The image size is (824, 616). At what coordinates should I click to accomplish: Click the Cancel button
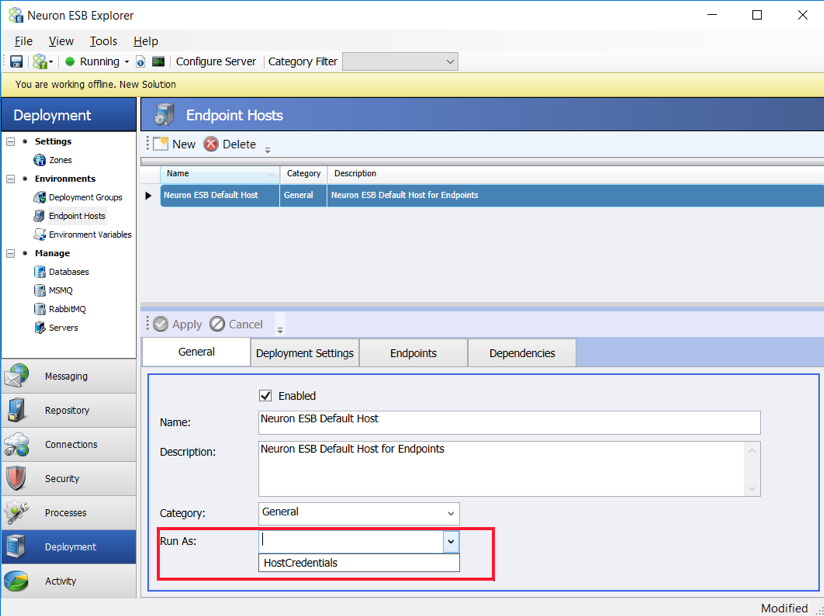[x=236, y=324]
